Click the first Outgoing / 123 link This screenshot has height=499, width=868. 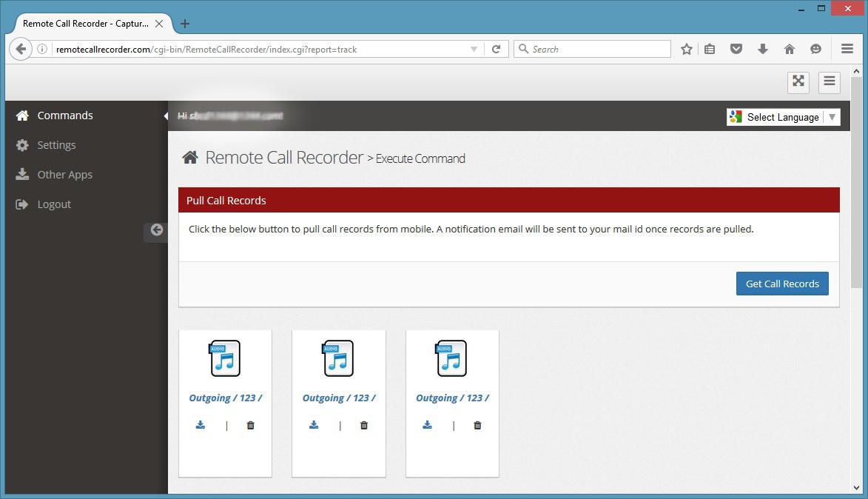coord(225,398)
